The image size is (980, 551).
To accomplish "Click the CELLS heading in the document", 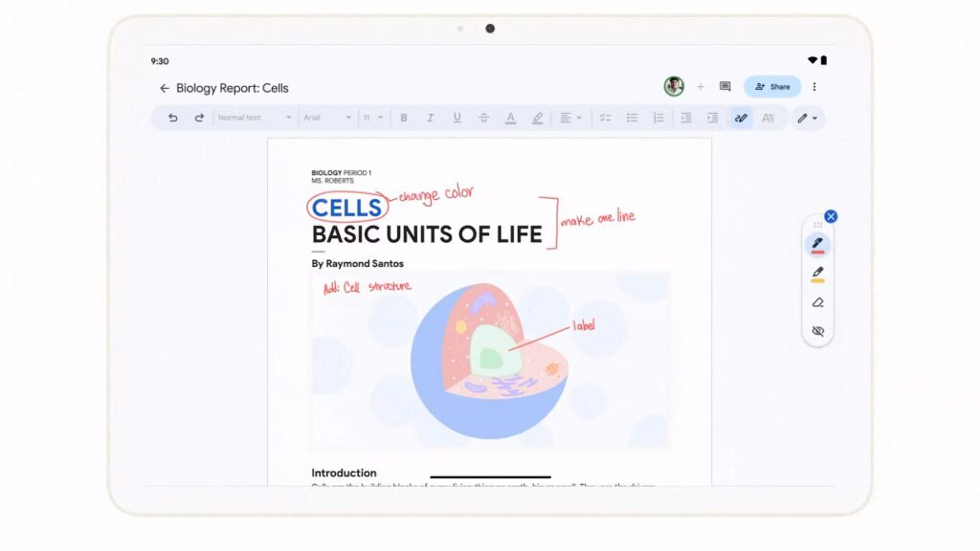I will tap(346, 208).
